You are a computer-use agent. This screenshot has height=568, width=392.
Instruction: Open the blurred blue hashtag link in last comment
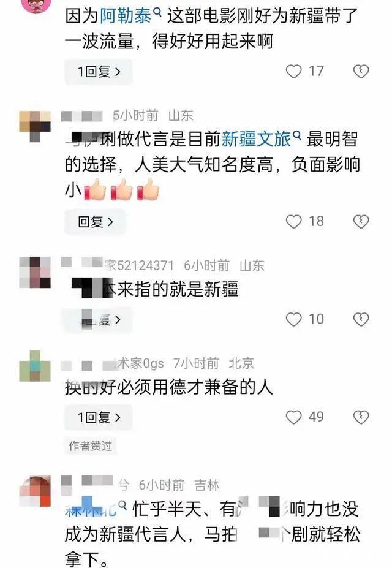click(x=96, y=508)
